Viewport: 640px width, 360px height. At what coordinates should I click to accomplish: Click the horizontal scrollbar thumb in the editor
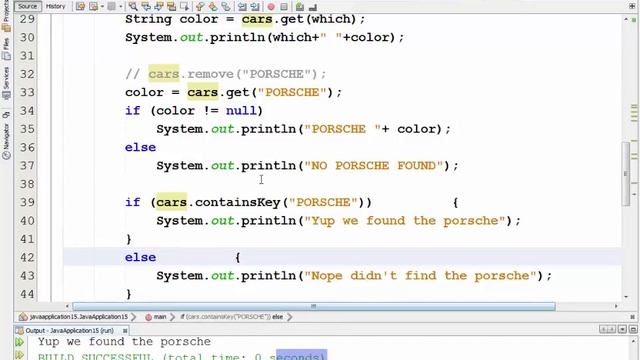tap(314, 306)
